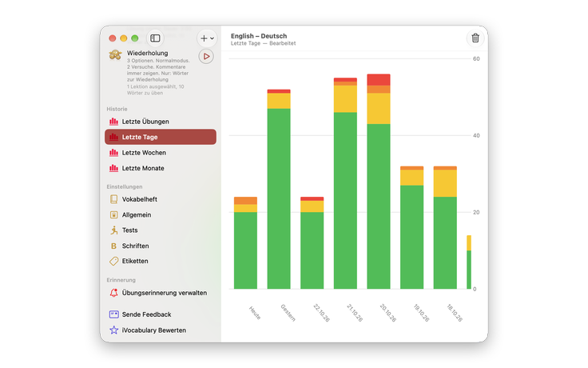Click the Tests runner icon
This screenshot has width=588, height=368.
113,230
